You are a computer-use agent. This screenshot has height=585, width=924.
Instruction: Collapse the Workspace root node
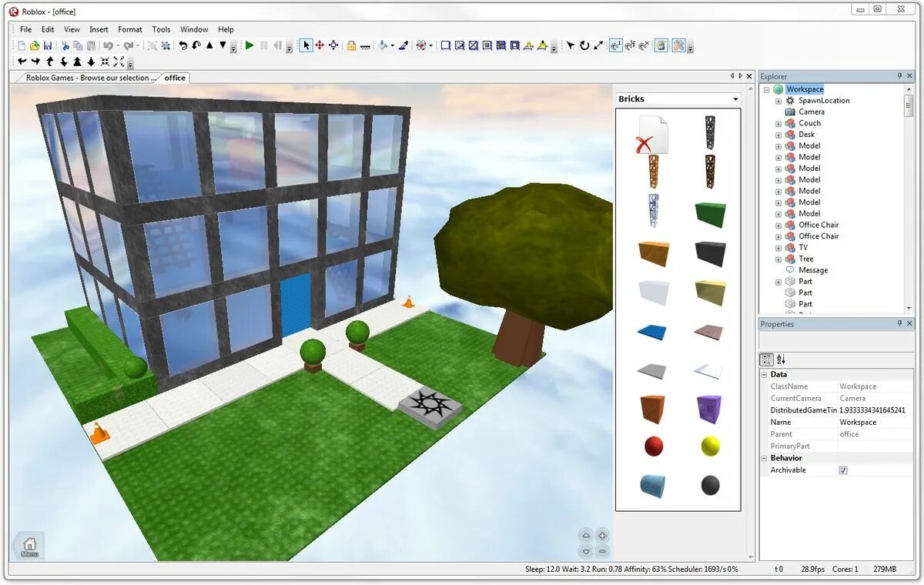tap(767, 89)
